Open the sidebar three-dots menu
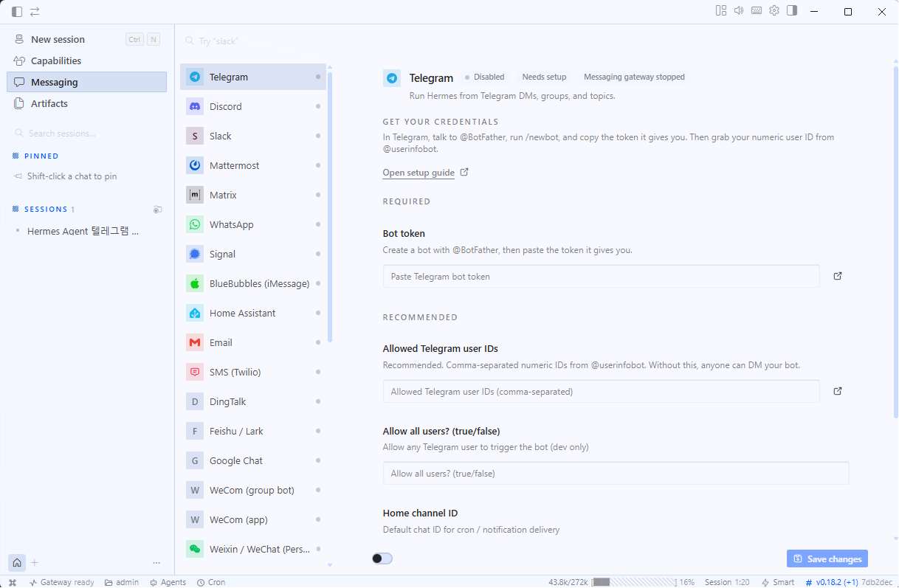The height and width of the screenshot is (588, 899). 156,562
